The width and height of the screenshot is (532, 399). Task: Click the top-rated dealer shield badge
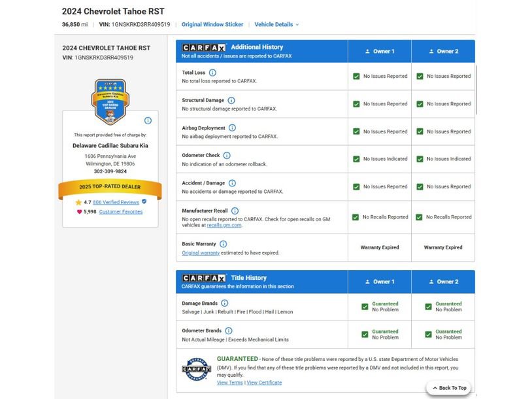tap(110, 102)
